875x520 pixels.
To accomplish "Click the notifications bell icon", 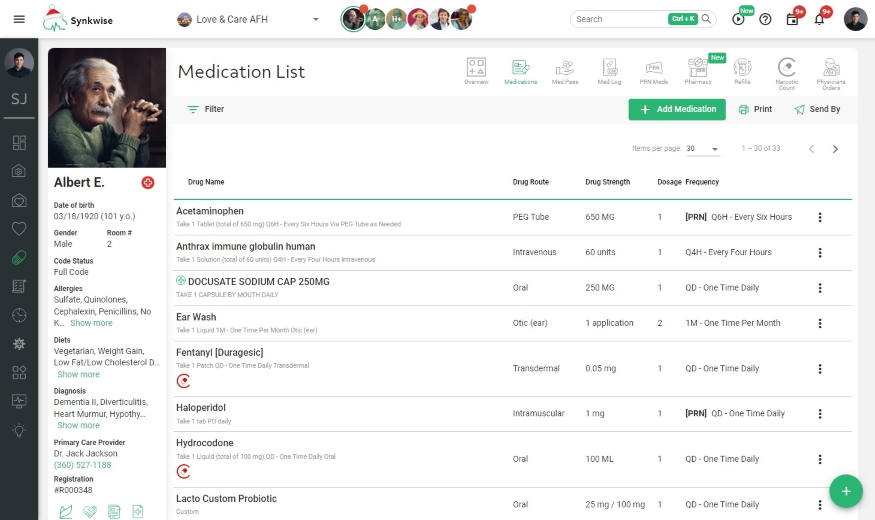I will tap(819, 19).
